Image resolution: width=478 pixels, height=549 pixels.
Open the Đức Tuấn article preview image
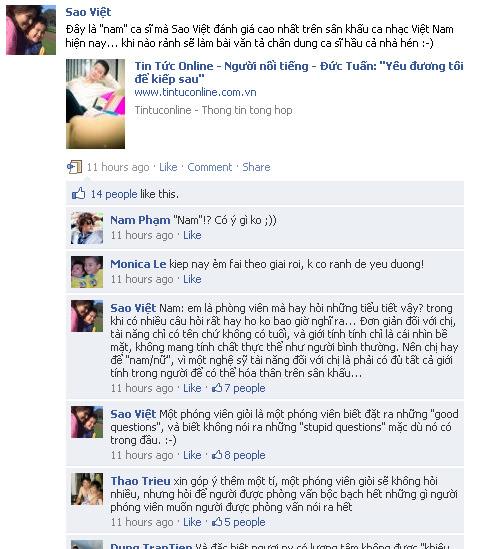coord(95,104)
